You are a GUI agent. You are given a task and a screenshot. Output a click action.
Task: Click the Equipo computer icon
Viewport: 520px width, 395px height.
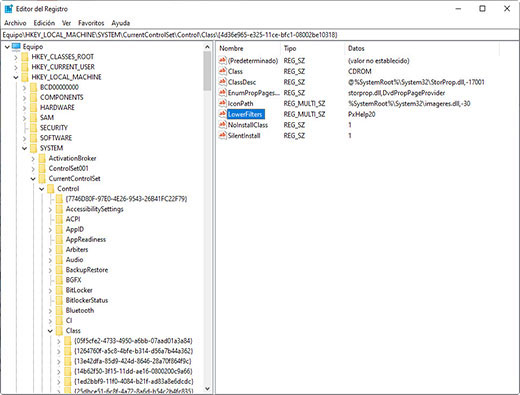(16, 47)
